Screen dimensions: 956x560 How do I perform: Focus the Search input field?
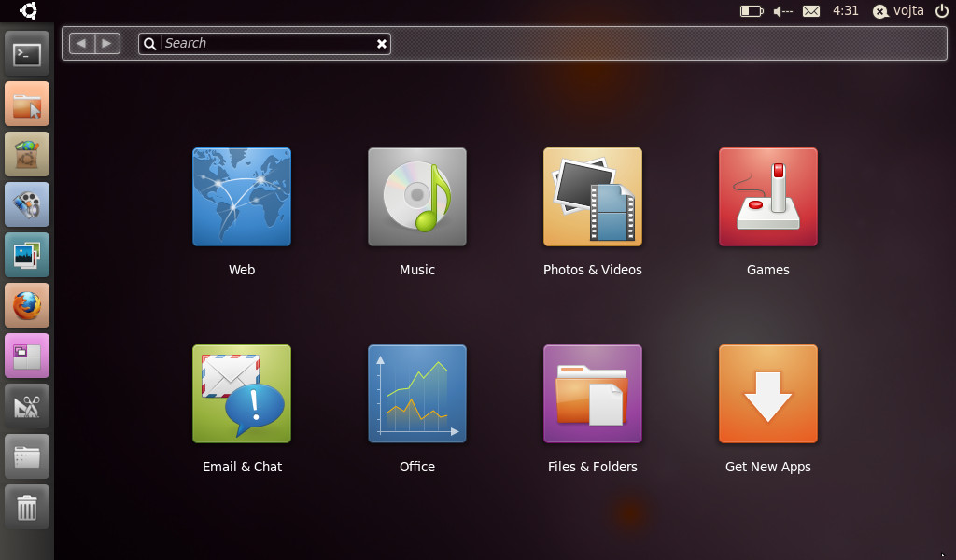pos(266,43)
